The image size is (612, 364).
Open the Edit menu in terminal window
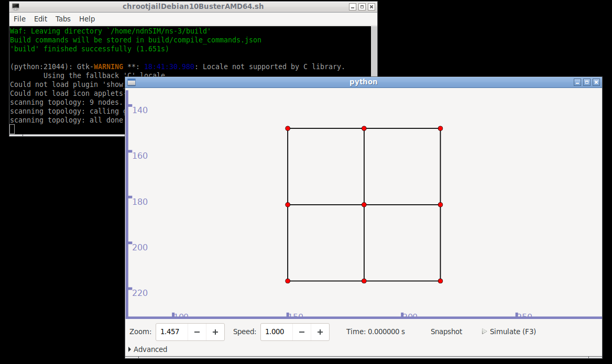pos(40,19)
